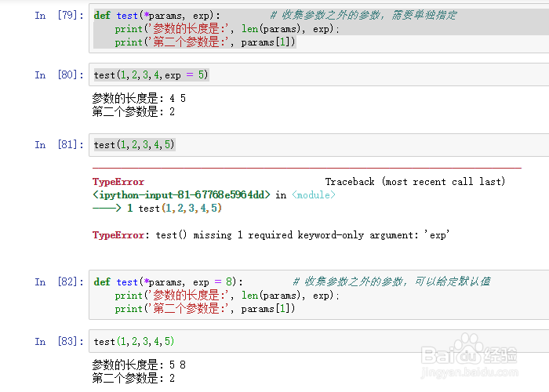Select the In [81] prompt label

pyautogui.click(x=59, y=144)
